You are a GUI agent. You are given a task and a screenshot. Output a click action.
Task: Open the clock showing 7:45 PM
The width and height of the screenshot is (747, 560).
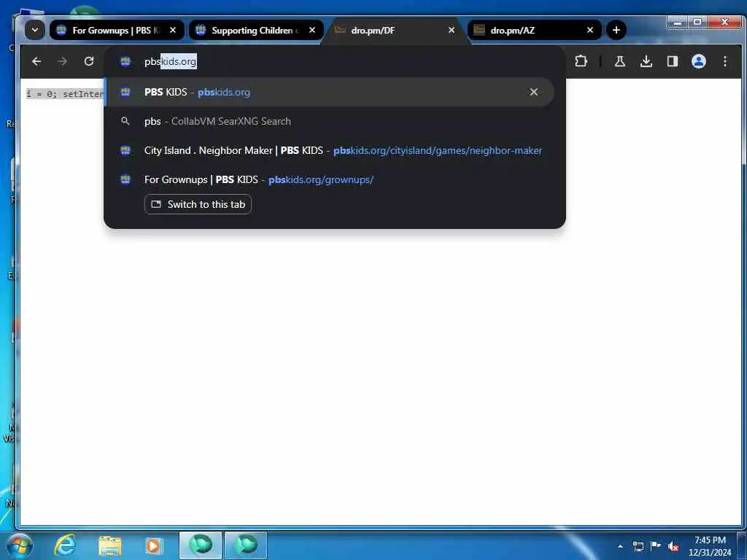click(710, 545)
